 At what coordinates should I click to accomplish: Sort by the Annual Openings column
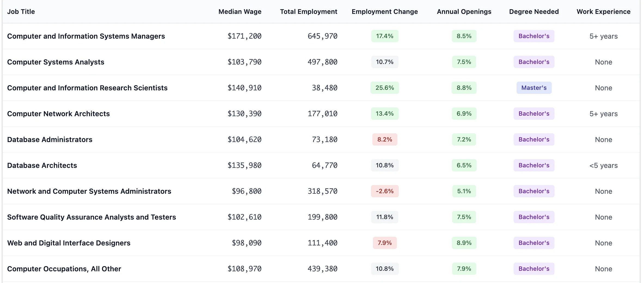click(464, 11)
